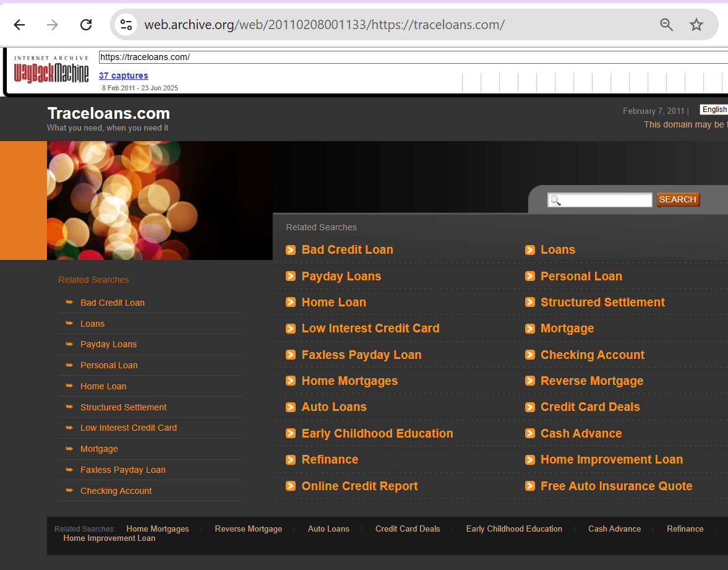Open the English language dropdown
The image size is (728, 570).
pos(714,110)
